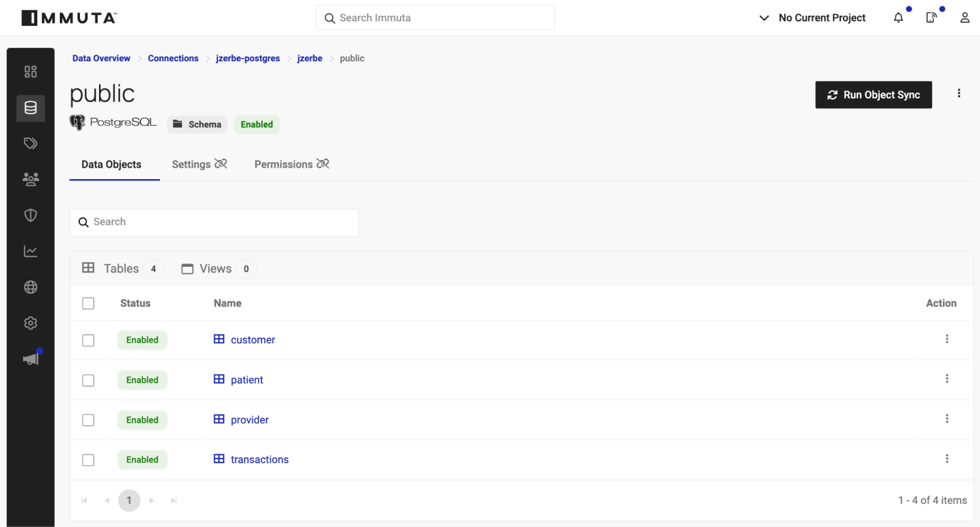Open the user profile icon
Viewport: 980px width, 527px height.
coord(964,18)
